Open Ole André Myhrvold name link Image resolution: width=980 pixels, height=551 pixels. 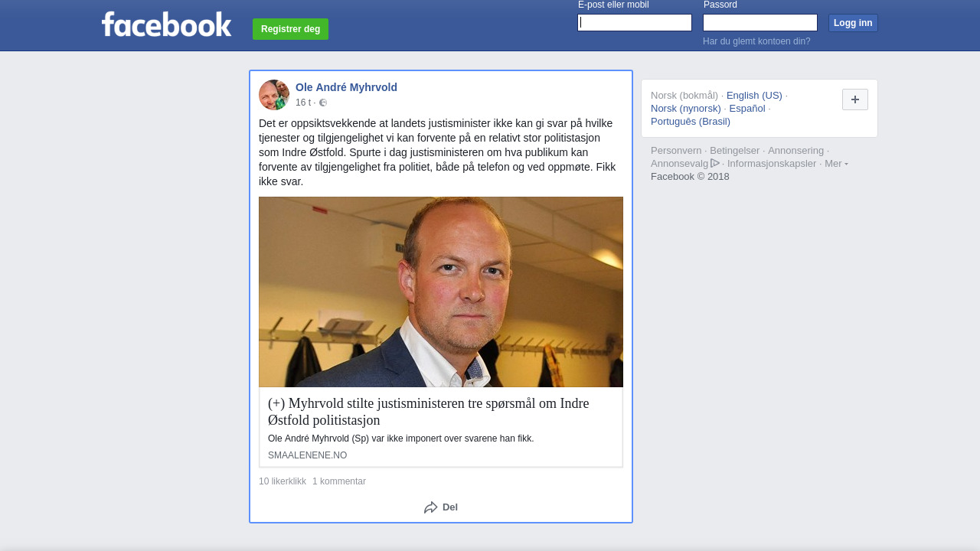pos(346,87)
